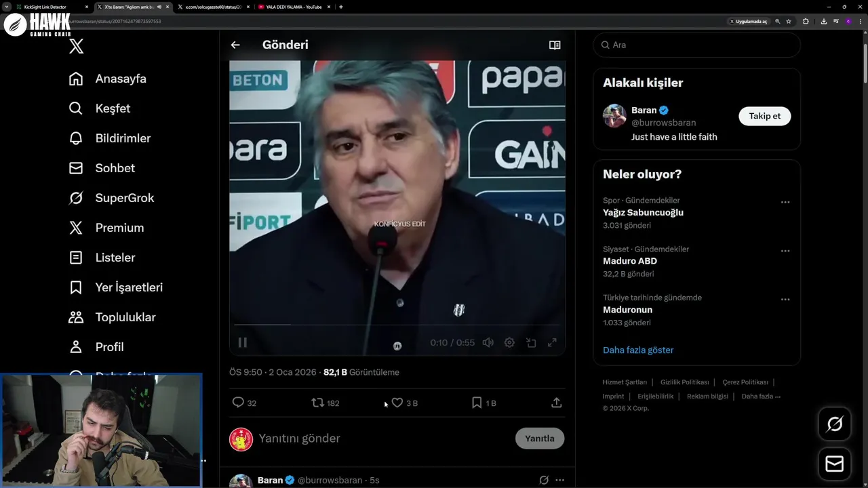Open the floating Grok button

[834, 424]
